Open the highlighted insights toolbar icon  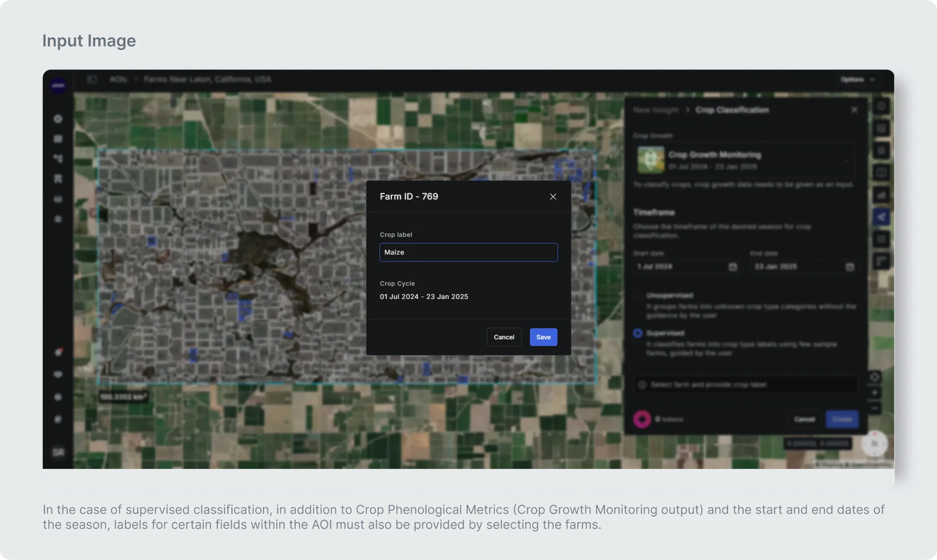point(881,217)
